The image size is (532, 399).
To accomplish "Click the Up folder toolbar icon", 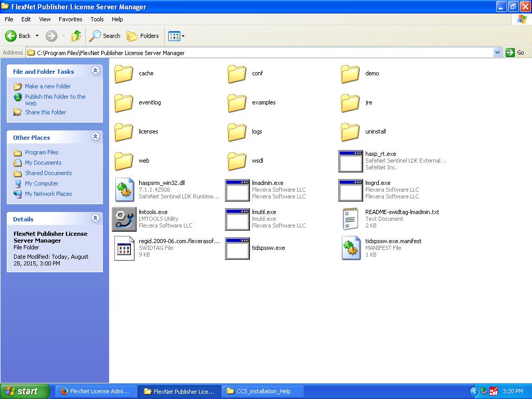I will [x=76, y=36].
